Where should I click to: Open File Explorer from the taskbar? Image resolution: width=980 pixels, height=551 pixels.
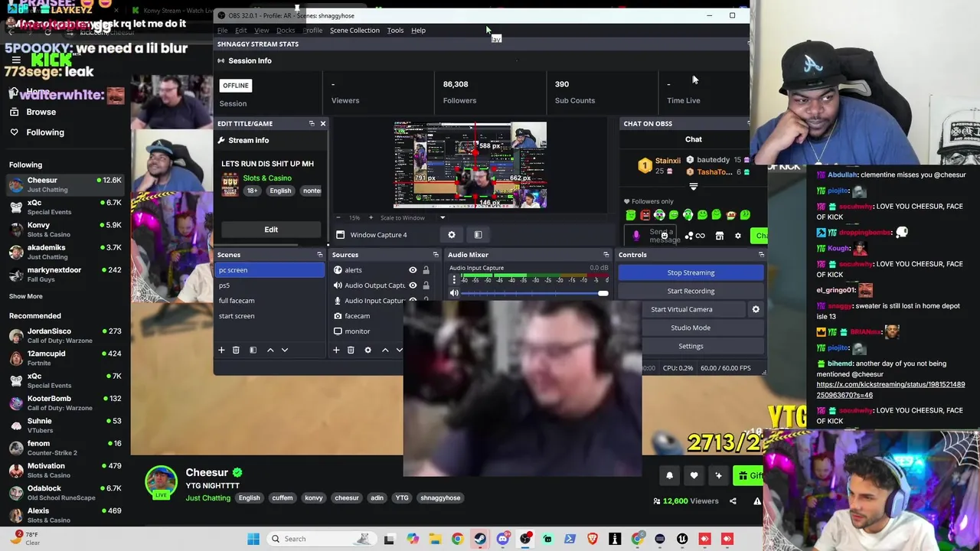[435, 539]
